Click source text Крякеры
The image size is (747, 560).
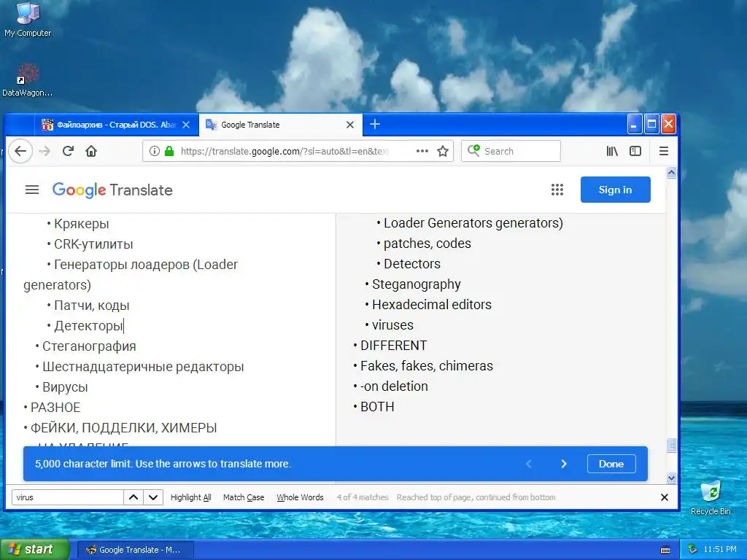(82, 223)
